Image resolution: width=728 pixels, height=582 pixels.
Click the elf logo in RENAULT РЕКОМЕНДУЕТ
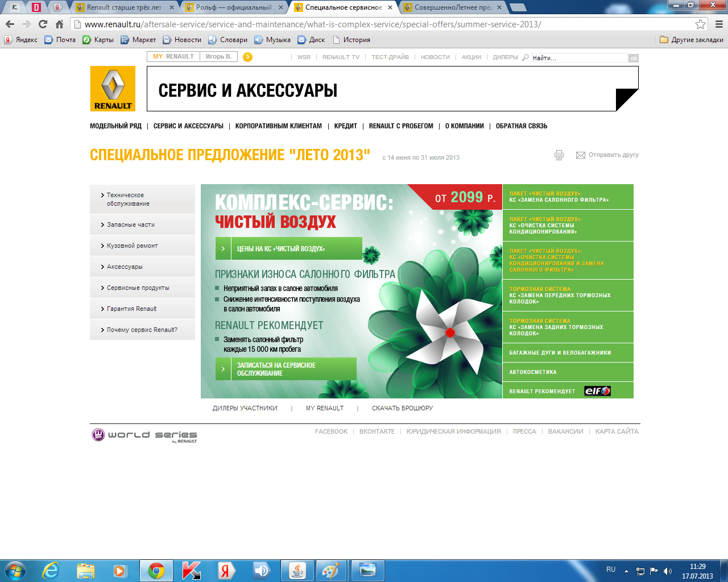coord(598,391)
